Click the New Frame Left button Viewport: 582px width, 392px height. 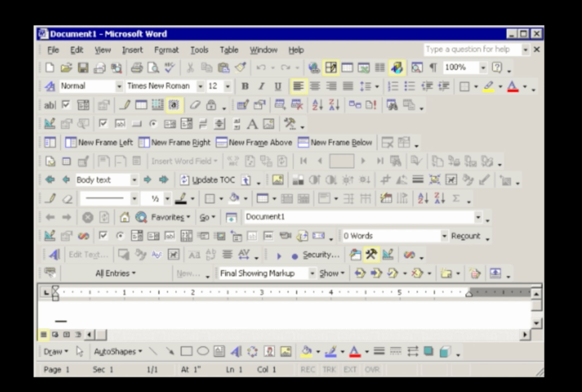tap(99, 143)
